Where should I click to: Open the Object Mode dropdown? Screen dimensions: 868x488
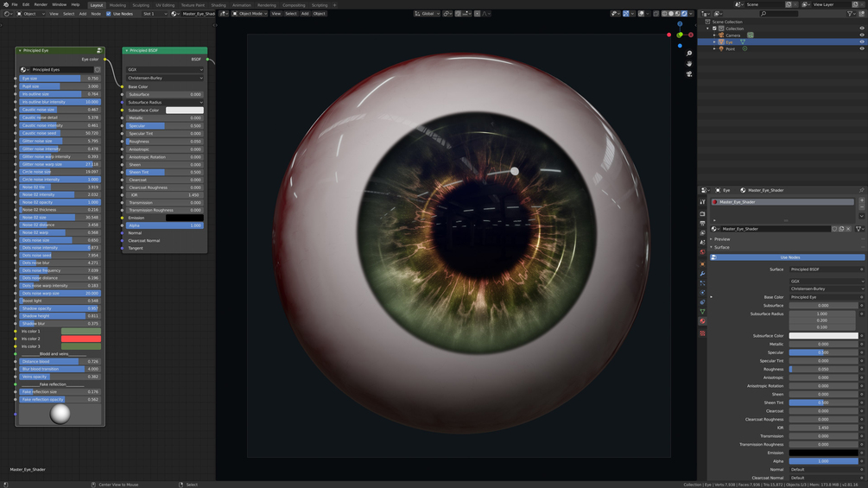pos(250,13)
